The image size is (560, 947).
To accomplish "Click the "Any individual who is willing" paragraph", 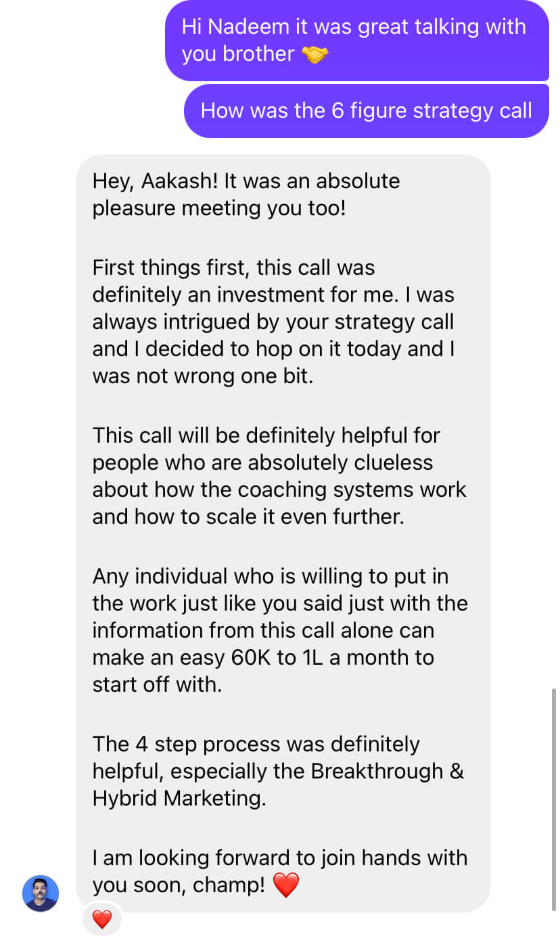I will coord(279,630).
